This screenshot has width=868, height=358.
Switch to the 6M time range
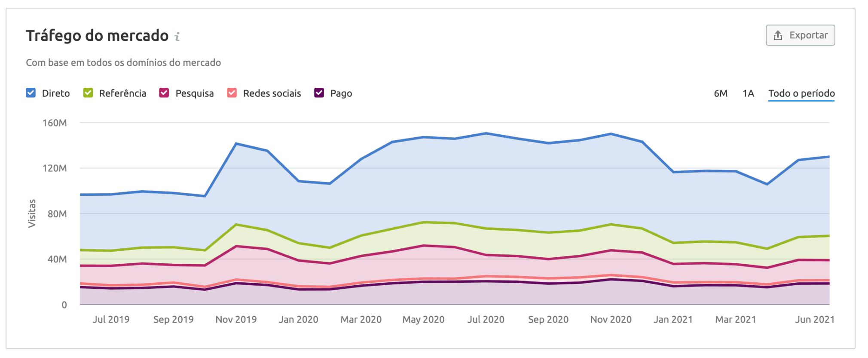point(721,93)
